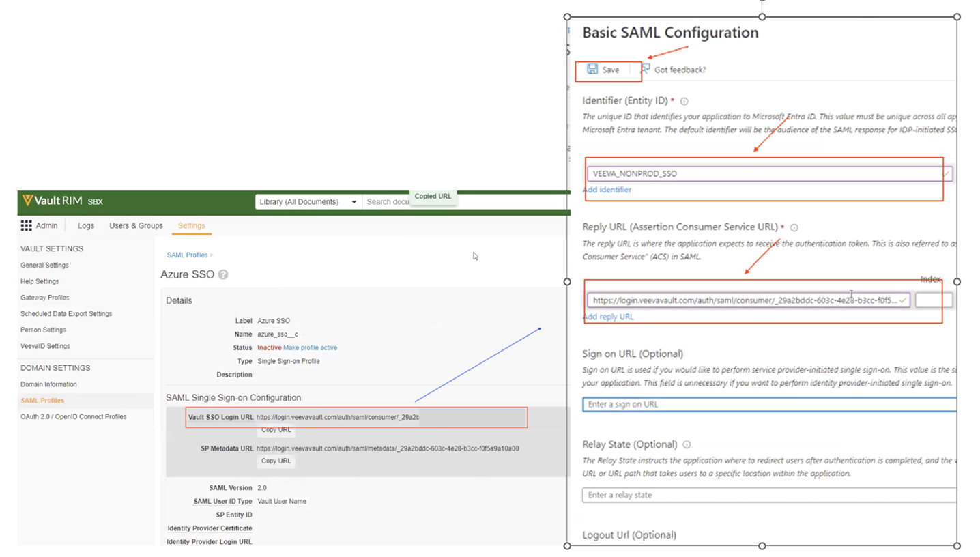Open the Identifier (Entity ID) info icon

click(x=684, y=101)
